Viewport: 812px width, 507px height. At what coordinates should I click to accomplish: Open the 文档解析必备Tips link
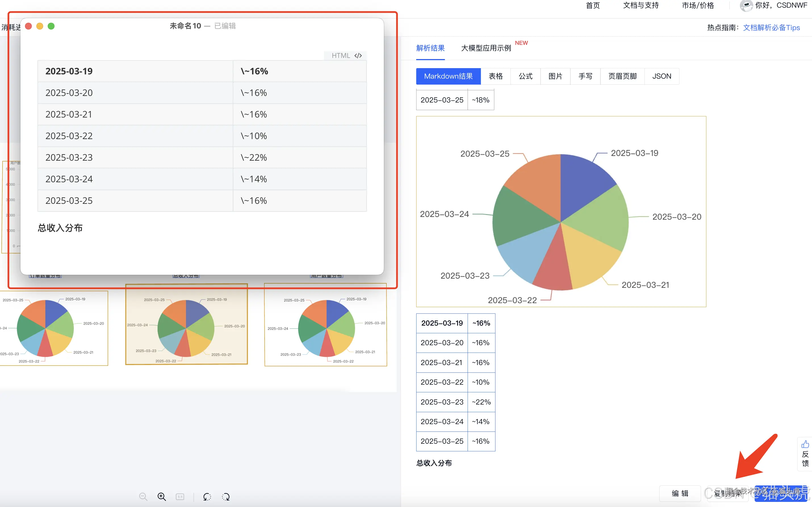pos(772,28)
